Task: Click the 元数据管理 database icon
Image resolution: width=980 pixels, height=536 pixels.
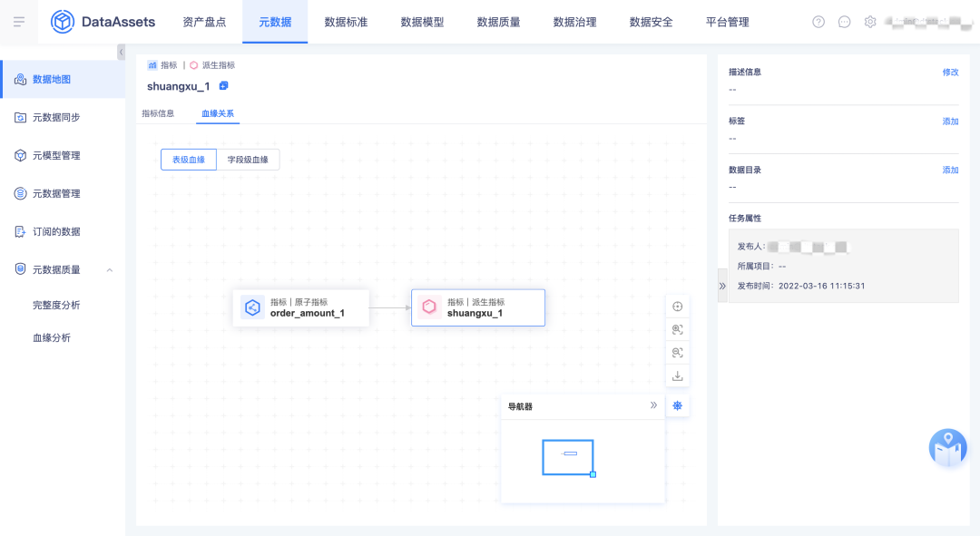Action: pyautogui.click(x=20, y=194)
